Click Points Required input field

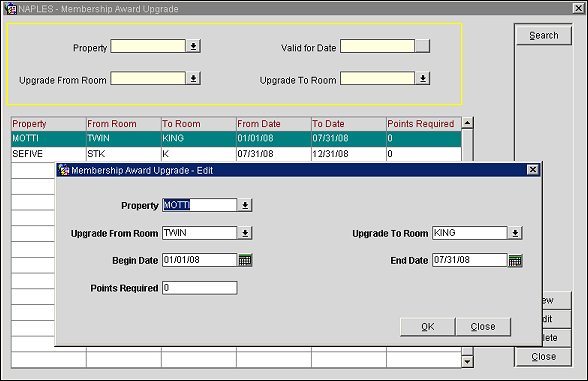point(200,288)
